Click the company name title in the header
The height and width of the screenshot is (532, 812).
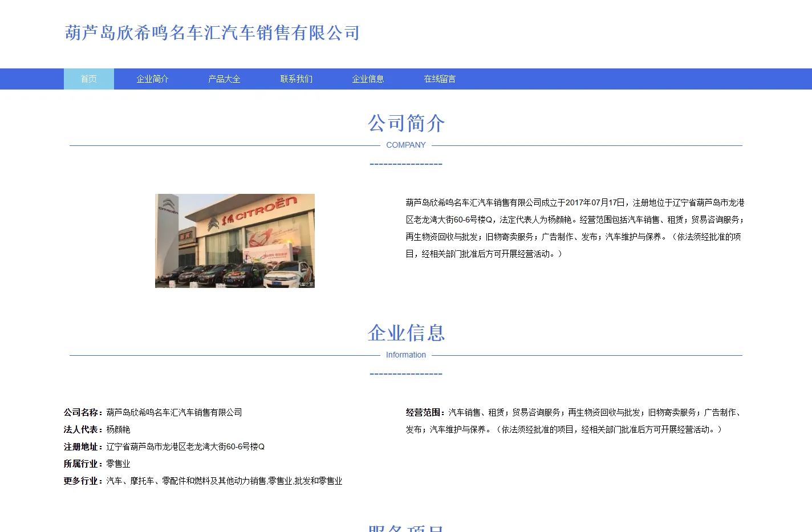point(212,33)
